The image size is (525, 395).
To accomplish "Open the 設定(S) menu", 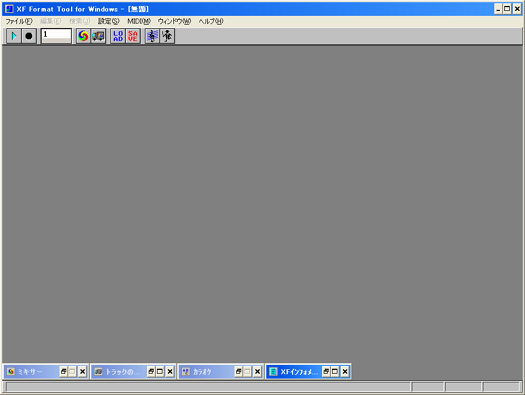I will coord(108,21).
